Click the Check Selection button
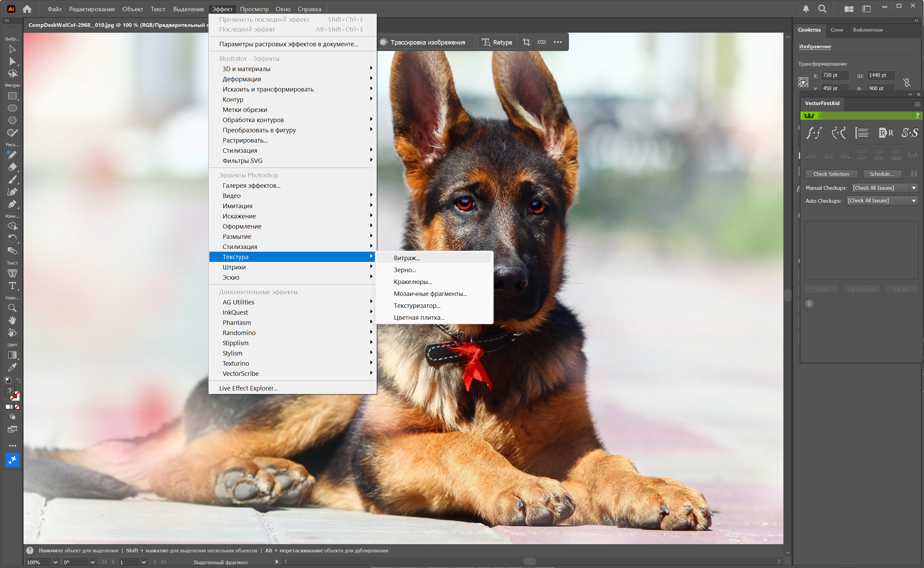The width and height of the screenshot is (924, 568). [x=831, y=174]
